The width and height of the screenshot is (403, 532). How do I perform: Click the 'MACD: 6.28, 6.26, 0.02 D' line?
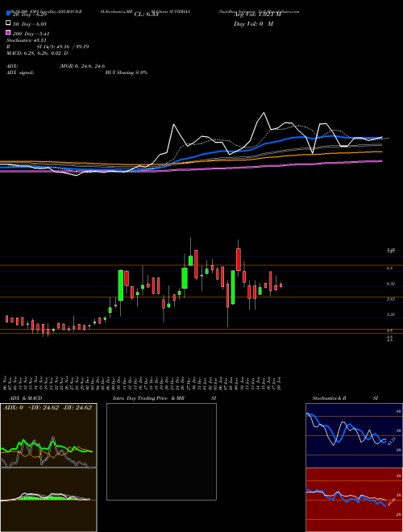(37, 53)
